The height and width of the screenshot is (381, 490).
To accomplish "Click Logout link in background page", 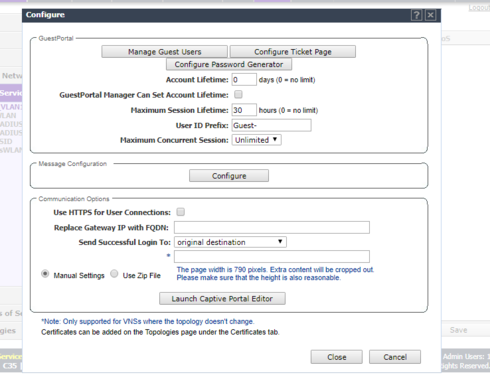I will 479,7.
